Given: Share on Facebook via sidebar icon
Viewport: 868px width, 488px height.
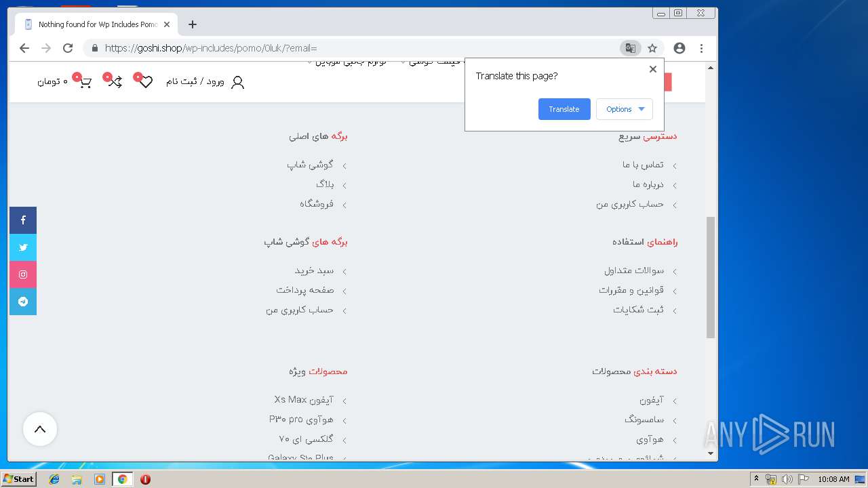Looking at the screenshot, I should click(23, 220).
